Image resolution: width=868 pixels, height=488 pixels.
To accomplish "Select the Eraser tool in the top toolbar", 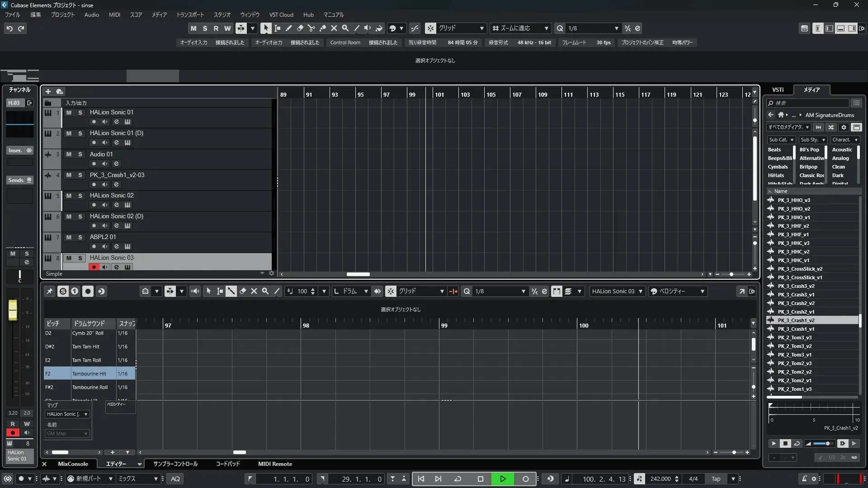I will point(300,28).
